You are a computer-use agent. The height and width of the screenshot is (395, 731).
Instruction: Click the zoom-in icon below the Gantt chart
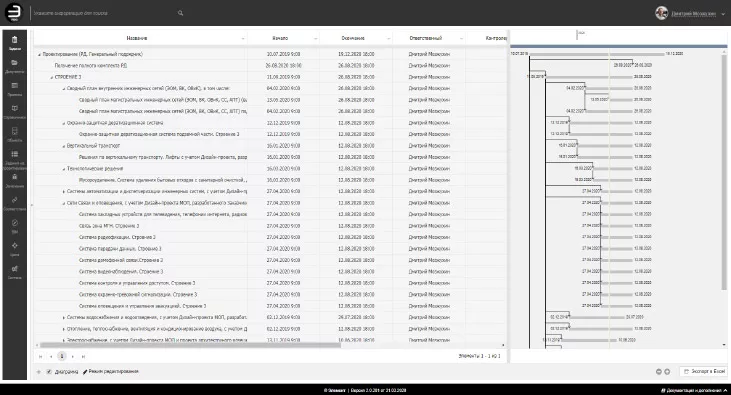[x=667, y=372]
